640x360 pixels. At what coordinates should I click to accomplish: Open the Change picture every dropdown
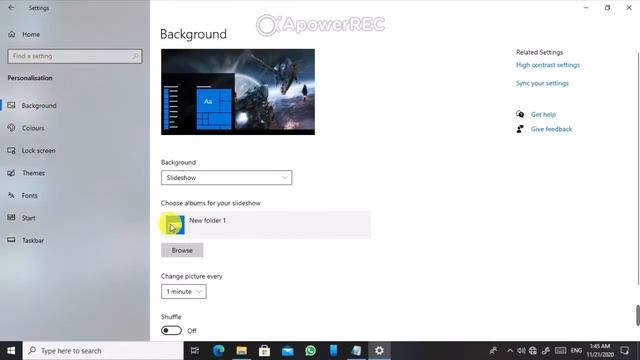pos(184,291)
